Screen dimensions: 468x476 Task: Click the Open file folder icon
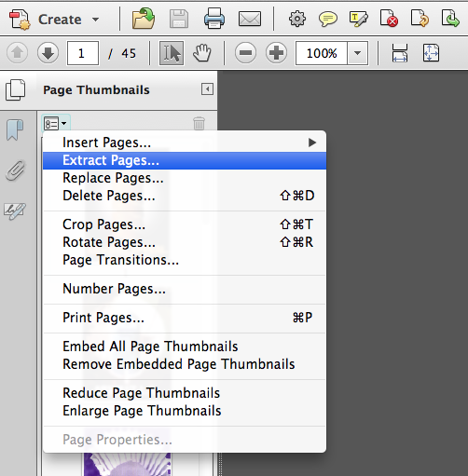pos(144,20)
